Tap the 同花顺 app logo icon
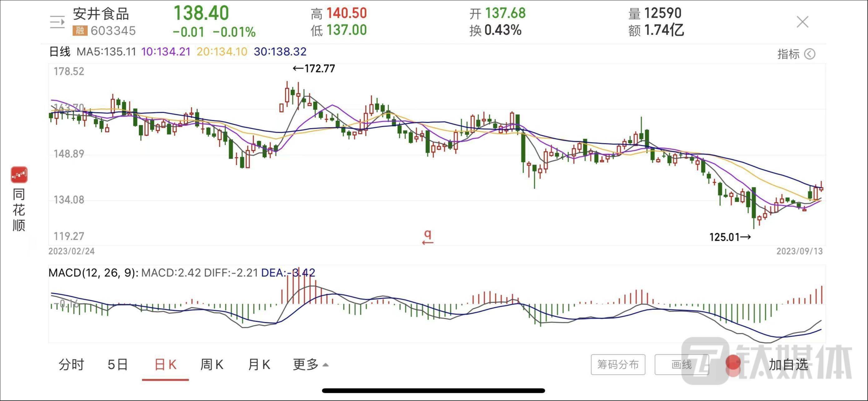868x401 pixels. coord(19,174)
